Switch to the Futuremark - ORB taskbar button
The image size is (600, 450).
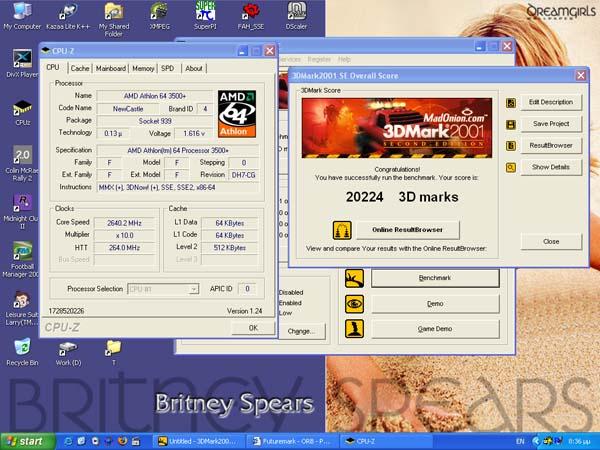tap(292, 442)
